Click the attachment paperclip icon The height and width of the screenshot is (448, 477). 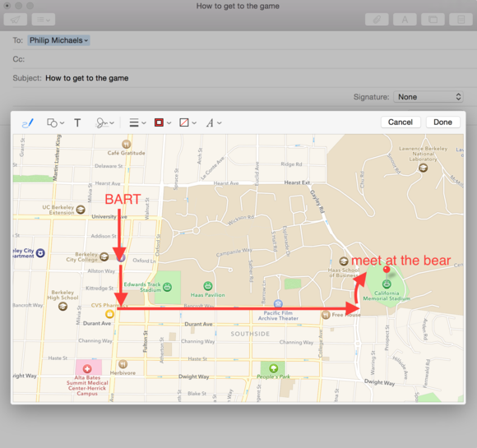[x=377, y=20]
